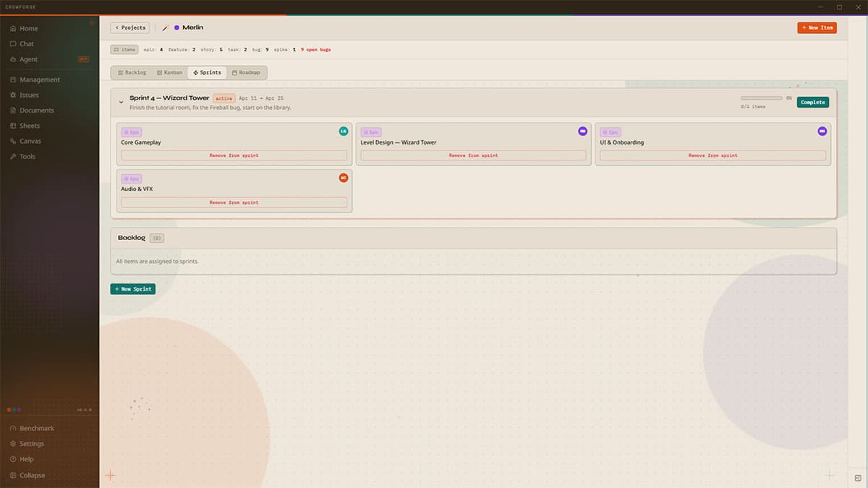This screenshot has height=488, width=868.
Task: Open the Agent robot icon
Action: pos(13,59)
